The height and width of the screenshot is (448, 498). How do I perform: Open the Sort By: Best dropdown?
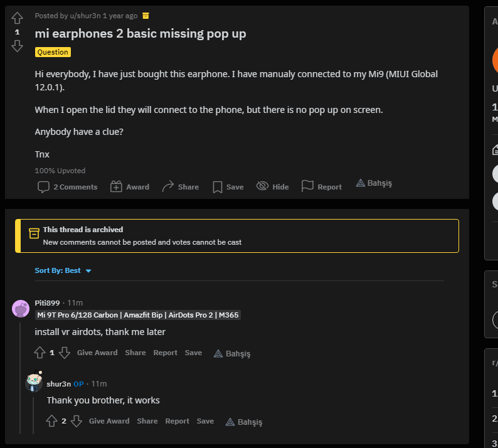tap(63, 270)
